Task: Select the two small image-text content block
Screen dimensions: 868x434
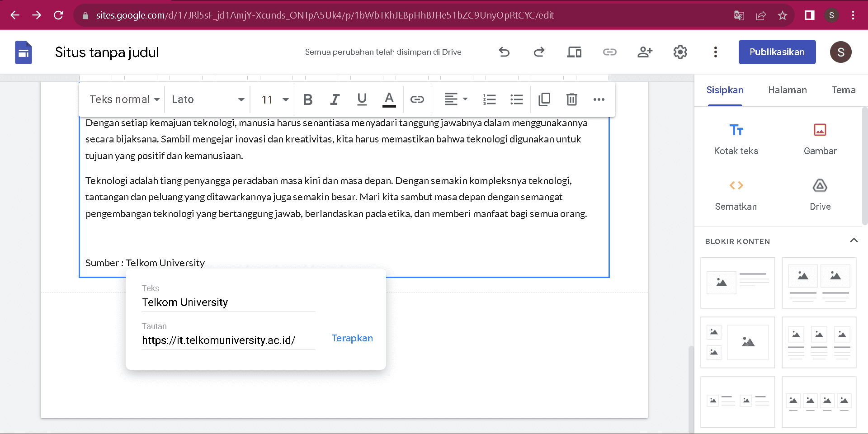Action: pyautogui.click(x=737, y=402)
